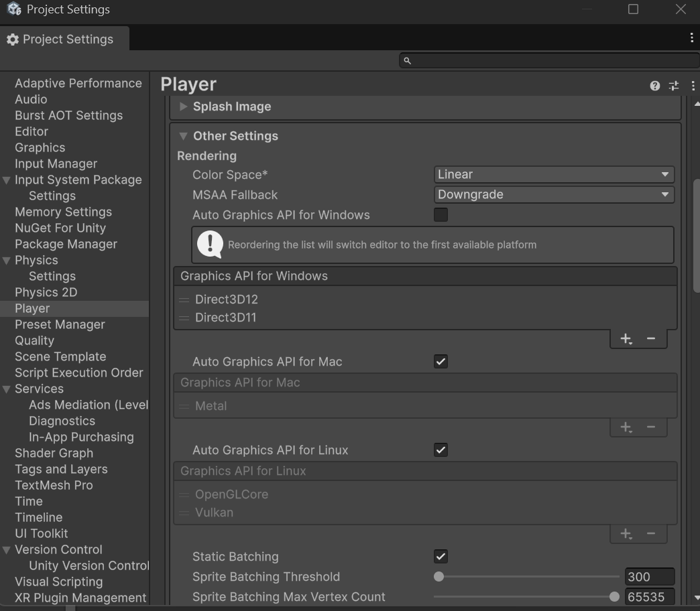Remove Graphics API for Windows with minus
This screenshot has width=700, height=611.
coord(651,339)
